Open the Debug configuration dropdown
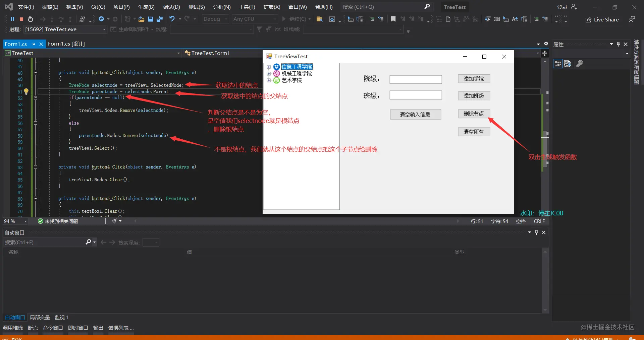 (x=215, y=19)
